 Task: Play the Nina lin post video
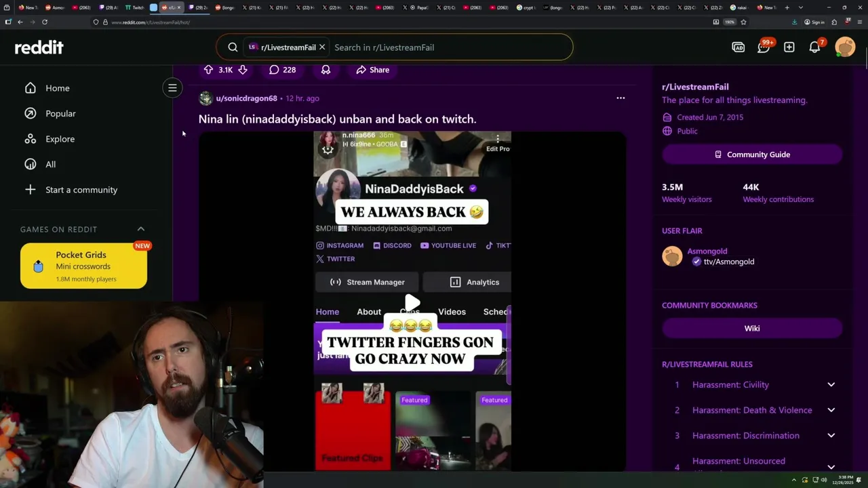[x=412, y=302]
